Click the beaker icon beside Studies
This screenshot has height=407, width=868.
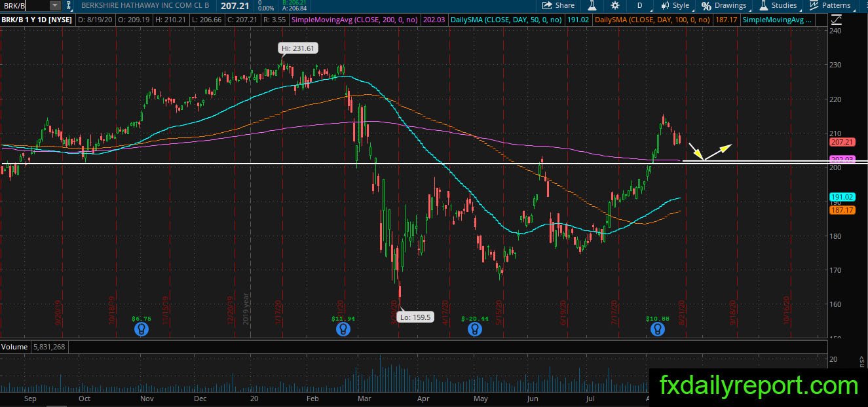(764, 5)
